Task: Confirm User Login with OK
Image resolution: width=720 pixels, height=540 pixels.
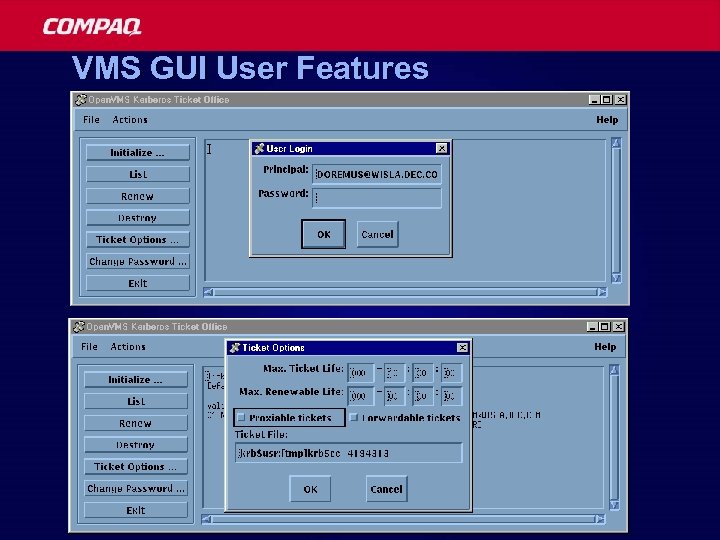Action: (x=323, y=234)
